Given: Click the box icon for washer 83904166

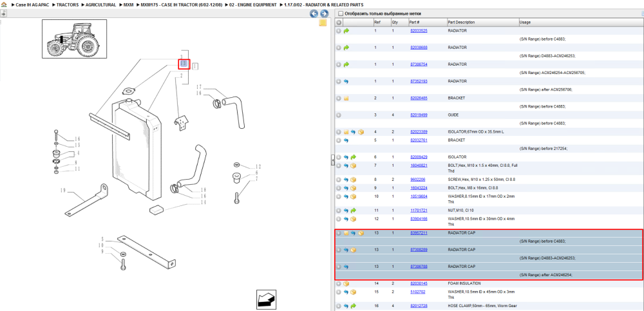Looking at the screenshot, I should coord(354,219).
